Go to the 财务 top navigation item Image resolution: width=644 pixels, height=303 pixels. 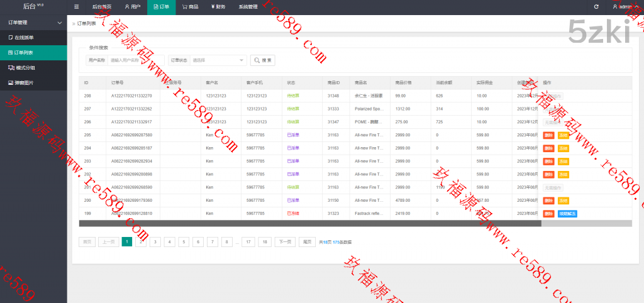tap(218, 7)
